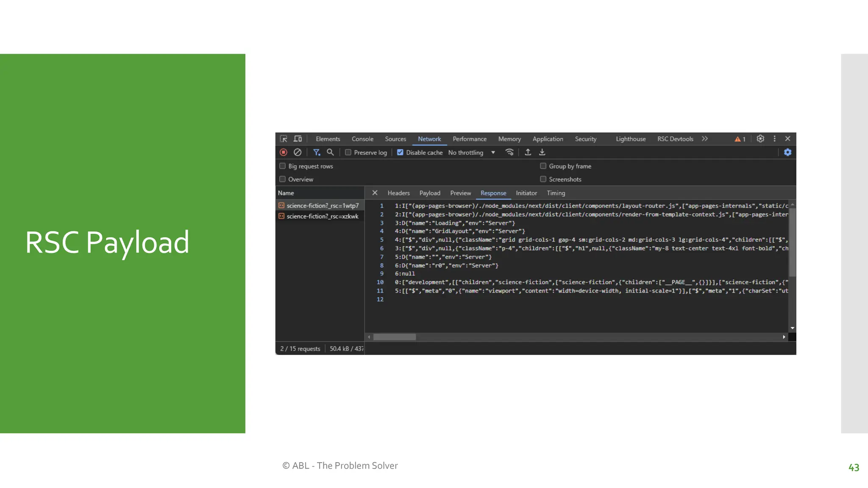
Task: Click the Export HAR download icon
Action: 542,152
